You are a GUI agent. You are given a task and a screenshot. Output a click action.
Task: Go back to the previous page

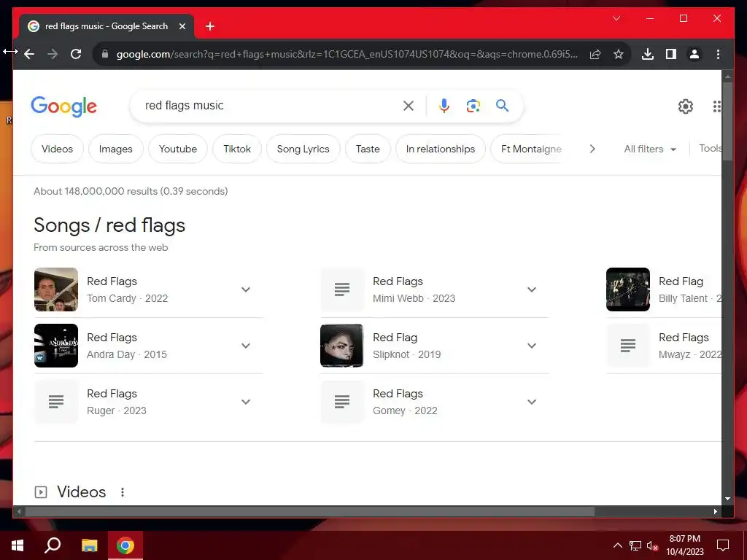click(x=29, y=54)
